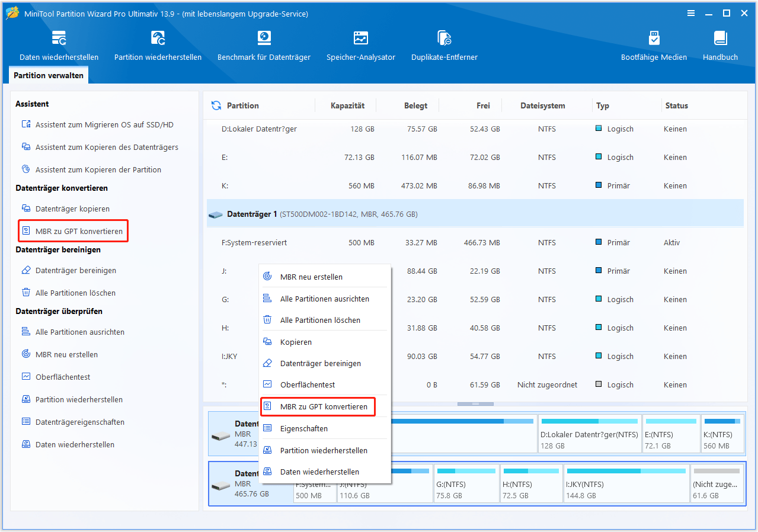The width and height of the screenshot is (758, 532).
Task: Start Assistent zum Kopieren des Datenträgers
Action: (x=100, y=148)
